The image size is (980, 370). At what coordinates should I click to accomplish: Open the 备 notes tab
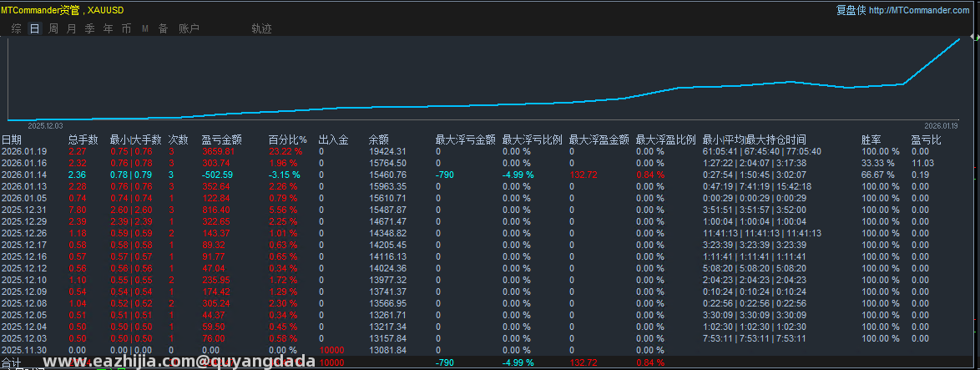click(163, 28)
